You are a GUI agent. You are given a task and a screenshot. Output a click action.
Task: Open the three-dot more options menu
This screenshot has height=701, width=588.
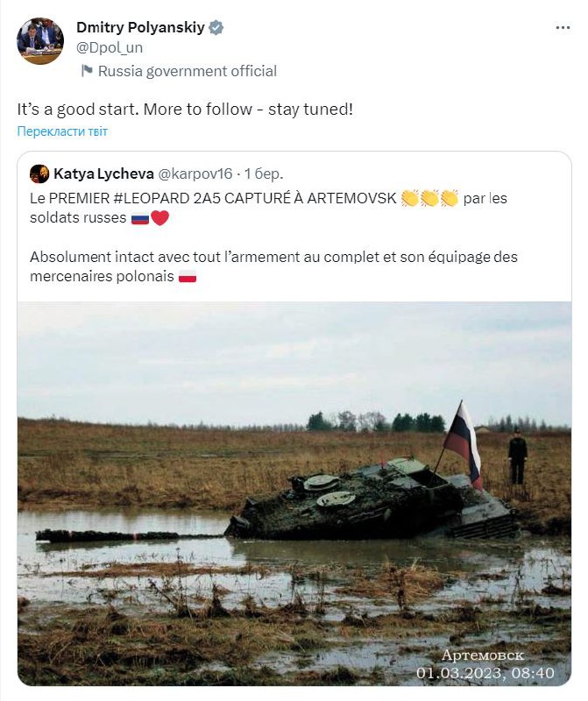click(563, 27)
